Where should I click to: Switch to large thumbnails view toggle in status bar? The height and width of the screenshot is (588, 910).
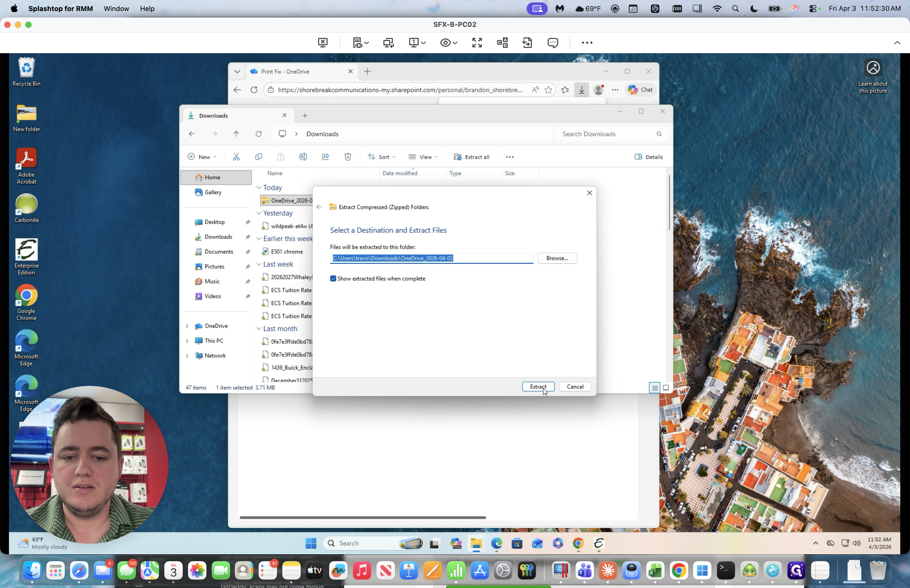point(666,387)
